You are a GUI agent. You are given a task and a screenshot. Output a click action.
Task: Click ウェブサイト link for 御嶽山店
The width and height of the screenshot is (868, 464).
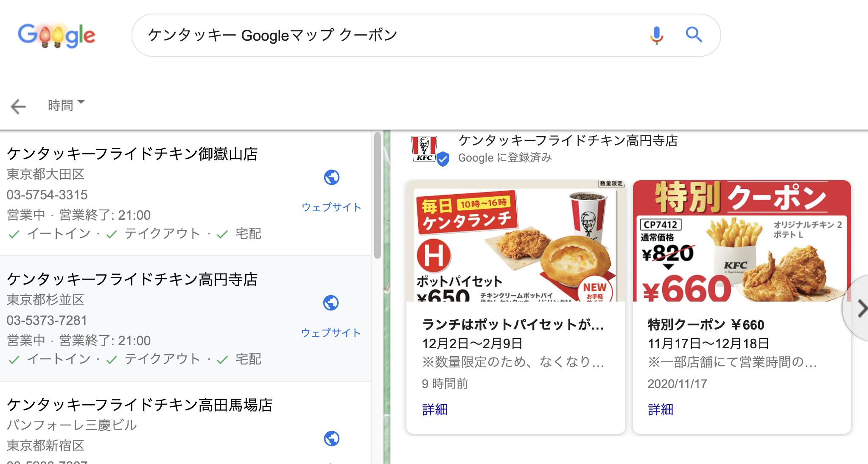(331, 207)
